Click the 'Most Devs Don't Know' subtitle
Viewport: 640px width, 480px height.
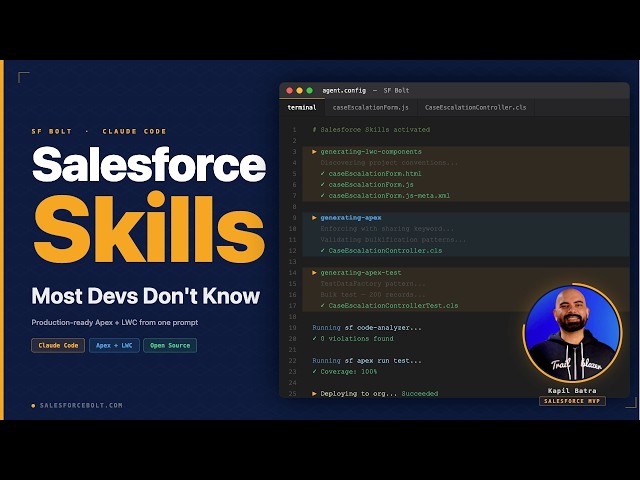pyautogui.click(x=146, y=296)
